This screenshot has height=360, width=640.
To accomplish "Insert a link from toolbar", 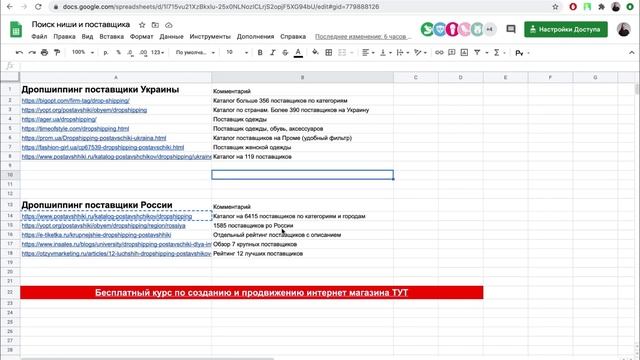I will click(x=439, y=53).
